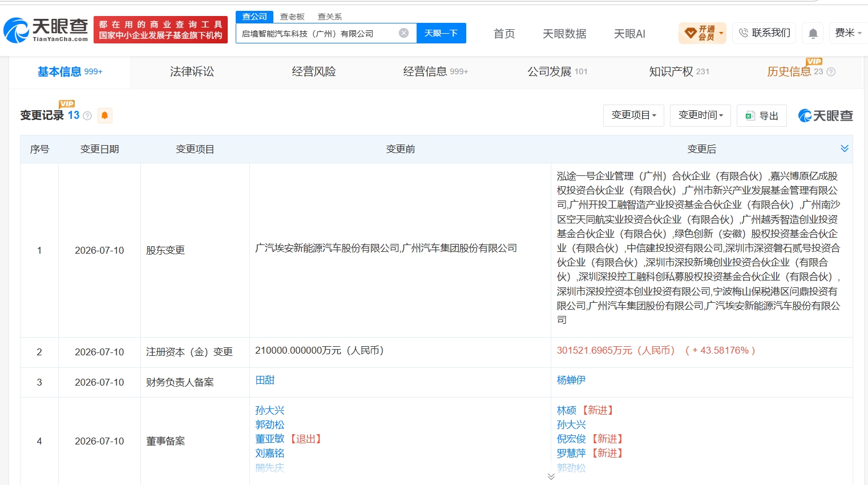Clear the search box with X icon
The image size is (868, 485).
pyautogui.click(x=403, y=33)
